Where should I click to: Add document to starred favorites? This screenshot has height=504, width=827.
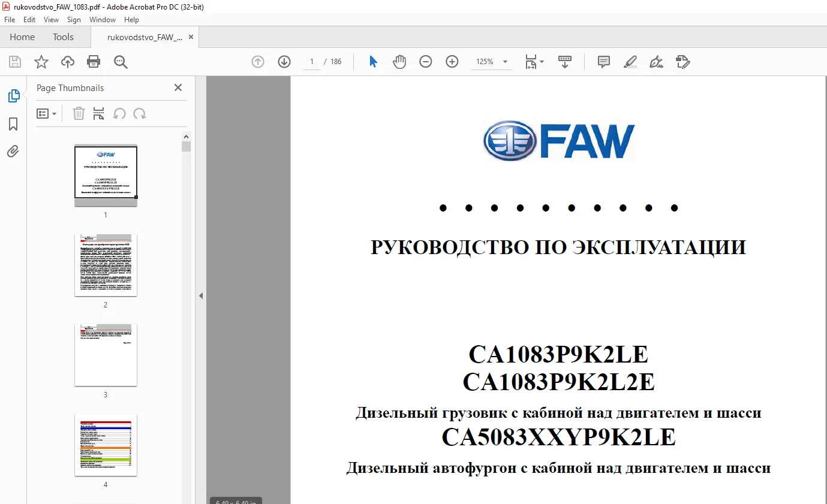click(x=41, y=62)
